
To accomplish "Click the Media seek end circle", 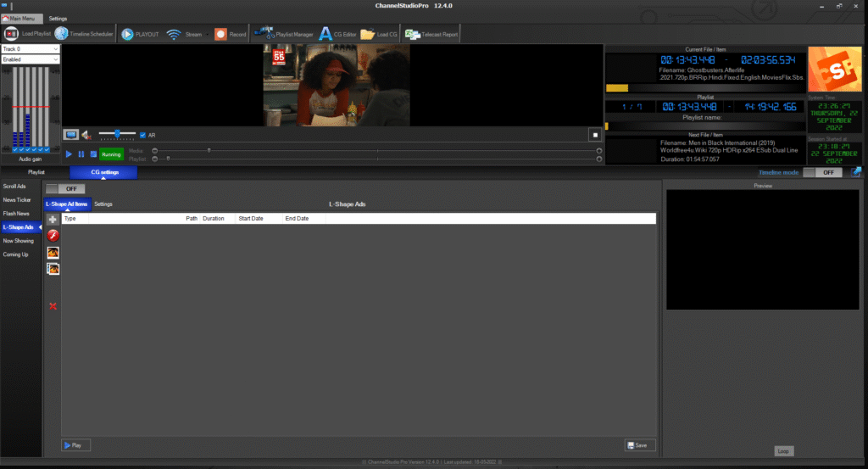I will [x=599, y=151].
